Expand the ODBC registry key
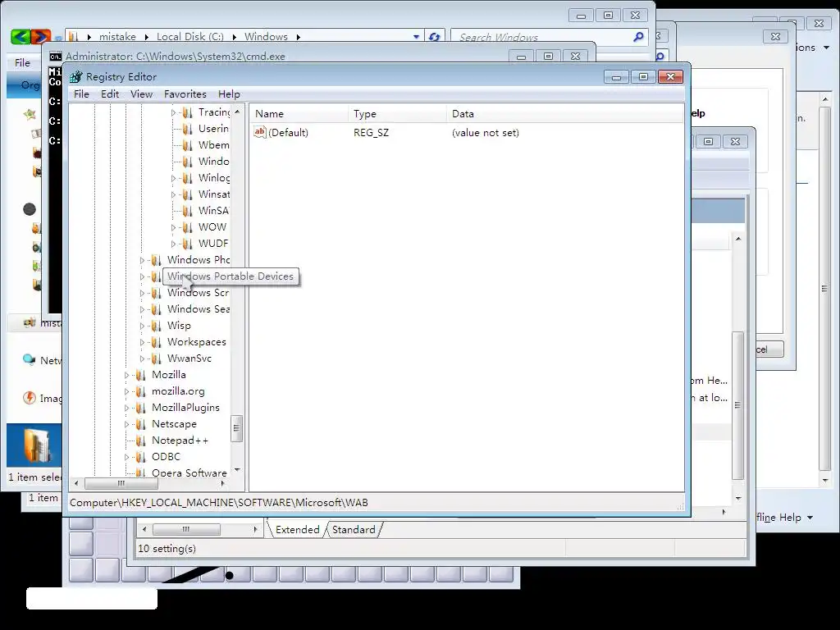The height and width of the screenshot is (630, 840). (x=126, y=458)
